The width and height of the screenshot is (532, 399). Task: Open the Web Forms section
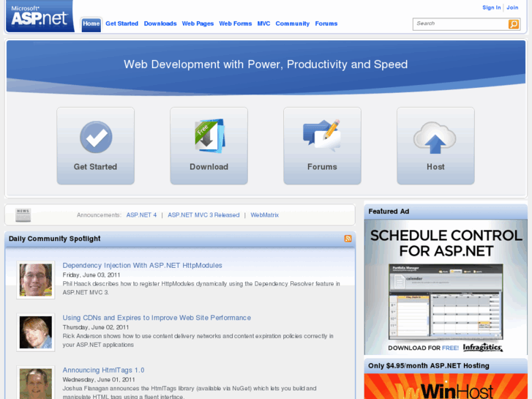coord(236,23)
